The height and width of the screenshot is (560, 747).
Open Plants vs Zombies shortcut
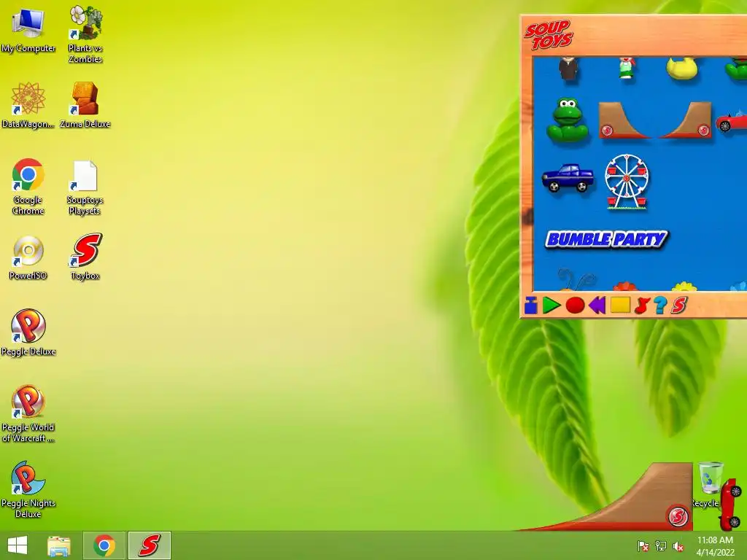(x=85, y=34)
